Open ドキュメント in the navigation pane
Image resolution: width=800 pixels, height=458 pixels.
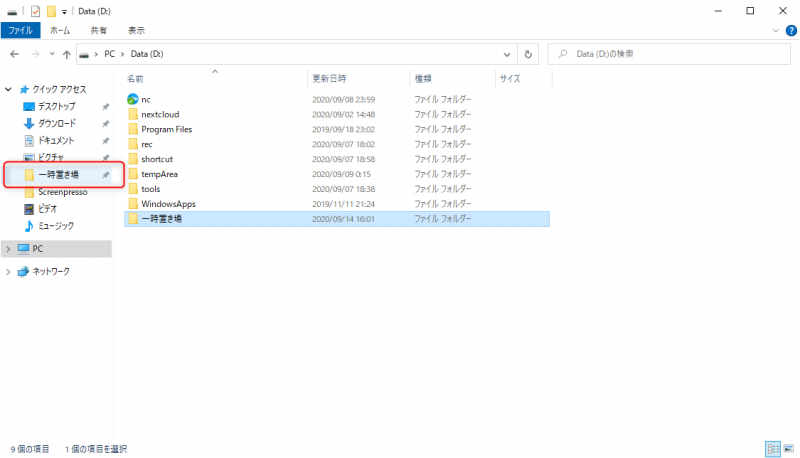click(56, 140)
